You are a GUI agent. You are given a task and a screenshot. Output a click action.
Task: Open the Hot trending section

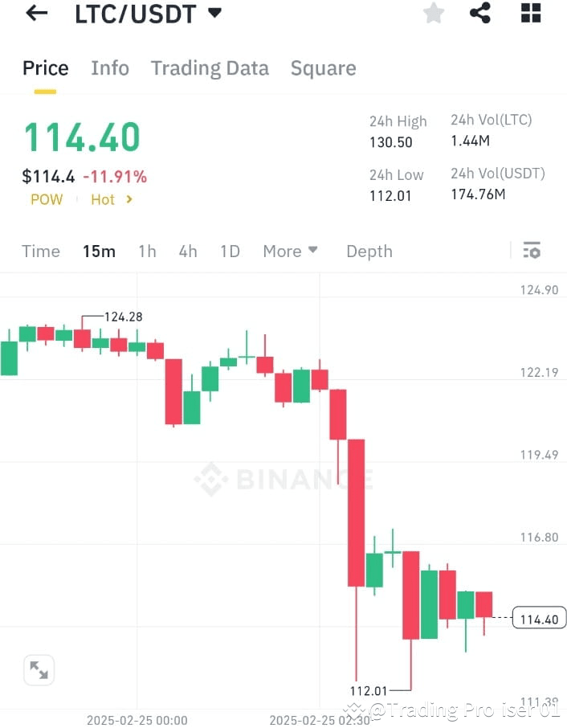point(103,199)
